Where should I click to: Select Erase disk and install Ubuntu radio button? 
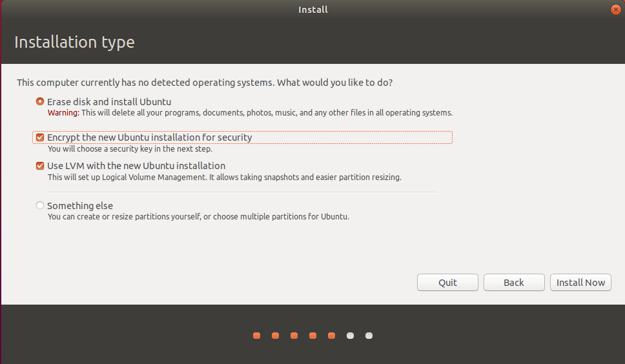40,101
